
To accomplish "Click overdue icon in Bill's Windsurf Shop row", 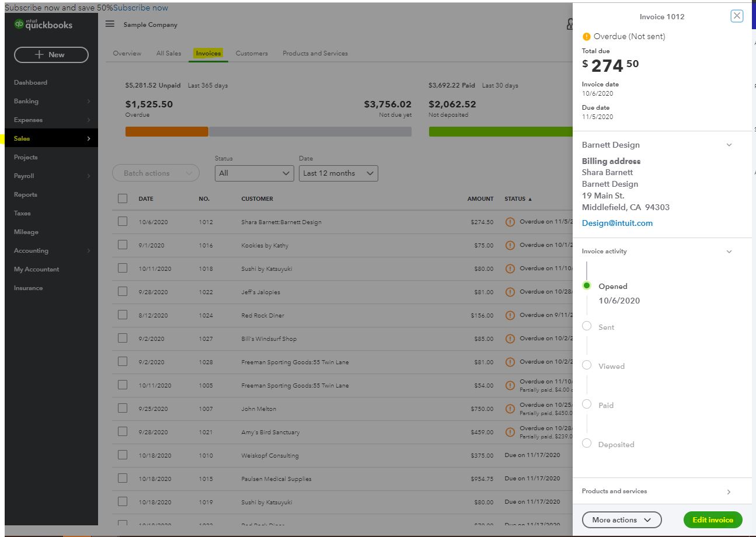I will click(510, 339).
